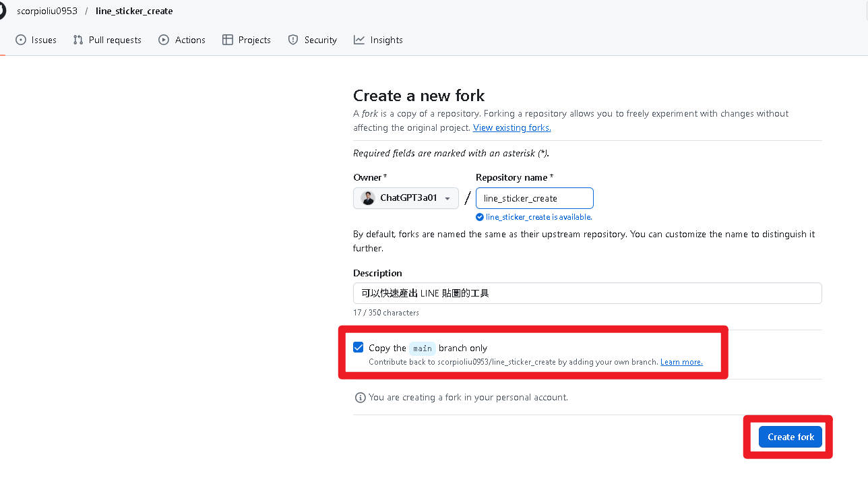Open View existing forks link
Screen dimensions: 868x488
click(x=511, y=127)
